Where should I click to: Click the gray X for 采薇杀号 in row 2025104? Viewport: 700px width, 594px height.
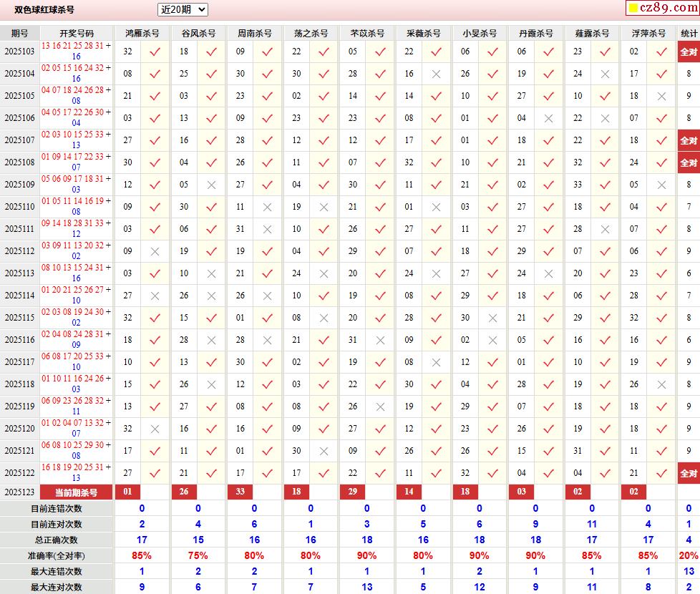point(436,74)
